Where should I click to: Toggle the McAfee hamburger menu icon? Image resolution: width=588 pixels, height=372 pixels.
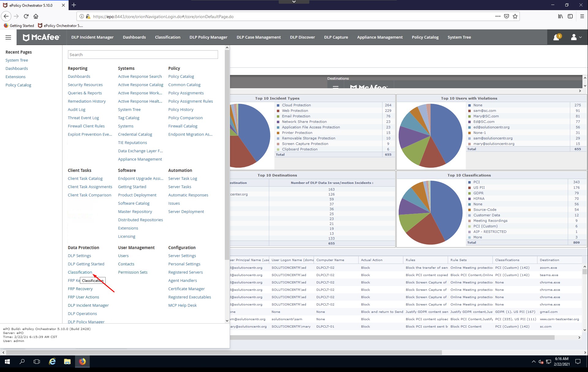coord(8,37)
